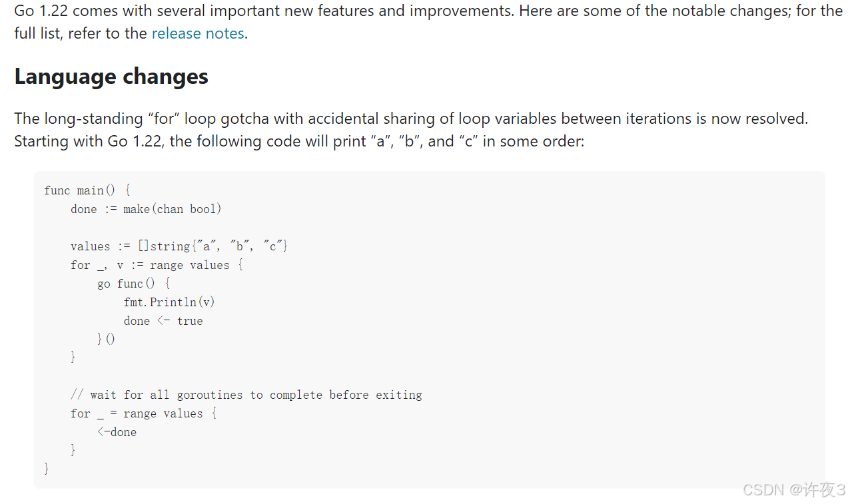Click the CSDN watermark text
Viewport: 848px width, 504px height.
click(793, 490)
